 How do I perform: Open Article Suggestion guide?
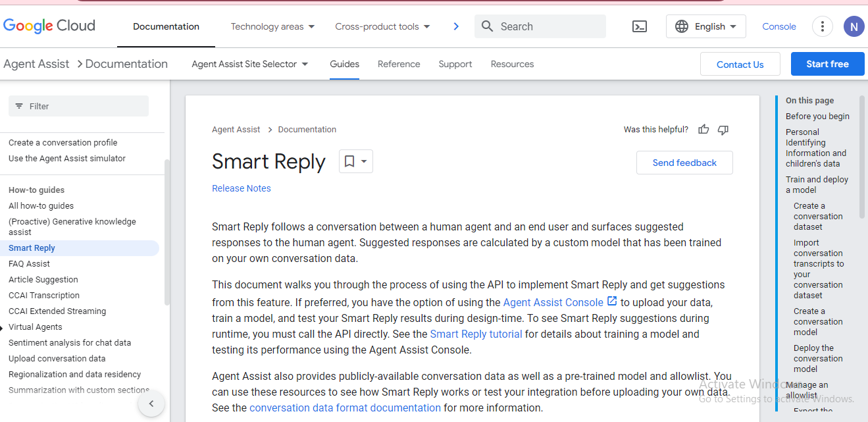coord(43,280)
